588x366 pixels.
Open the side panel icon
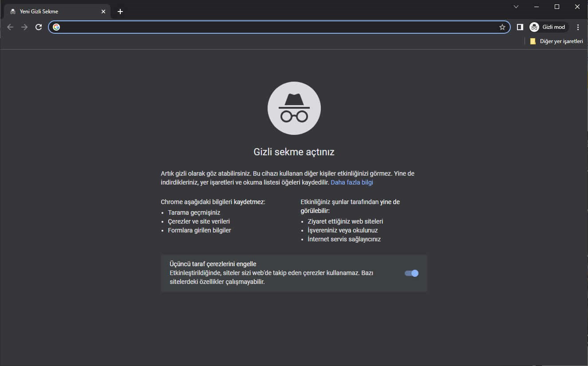pos(520,27)
